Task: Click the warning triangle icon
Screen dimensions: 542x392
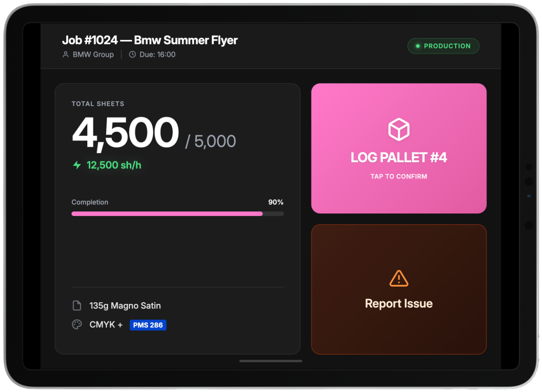Action: (x=398, y=279)
